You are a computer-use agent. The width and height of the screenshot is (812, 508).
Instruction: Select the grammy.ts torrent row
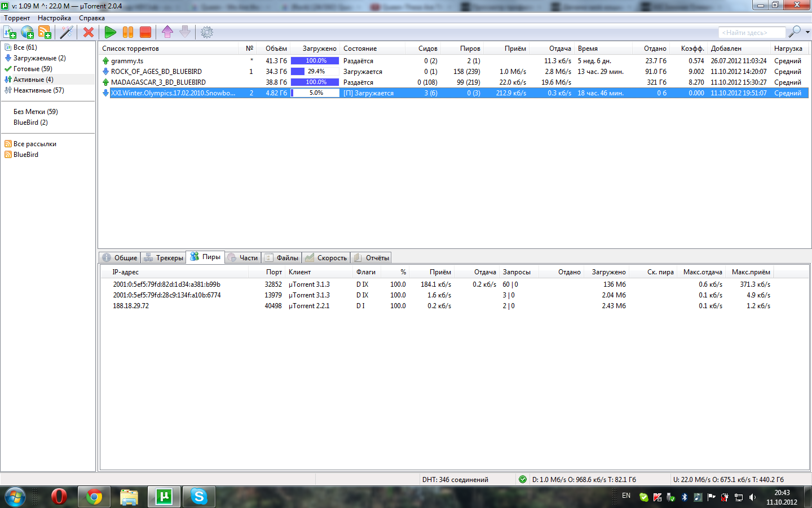point(454,61)
